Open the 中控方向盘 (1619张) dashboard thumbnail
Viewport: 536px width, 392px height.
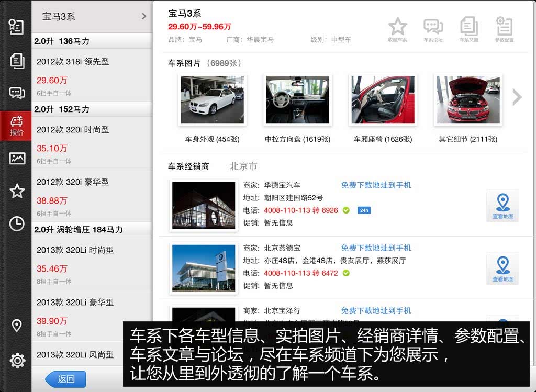297,100
